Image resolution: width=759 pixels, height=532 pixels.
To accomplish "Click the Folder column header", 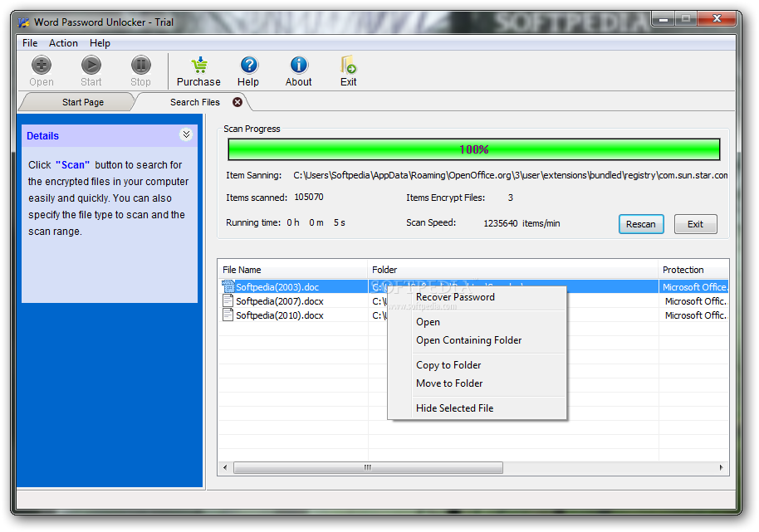I will tap(512, 270).
